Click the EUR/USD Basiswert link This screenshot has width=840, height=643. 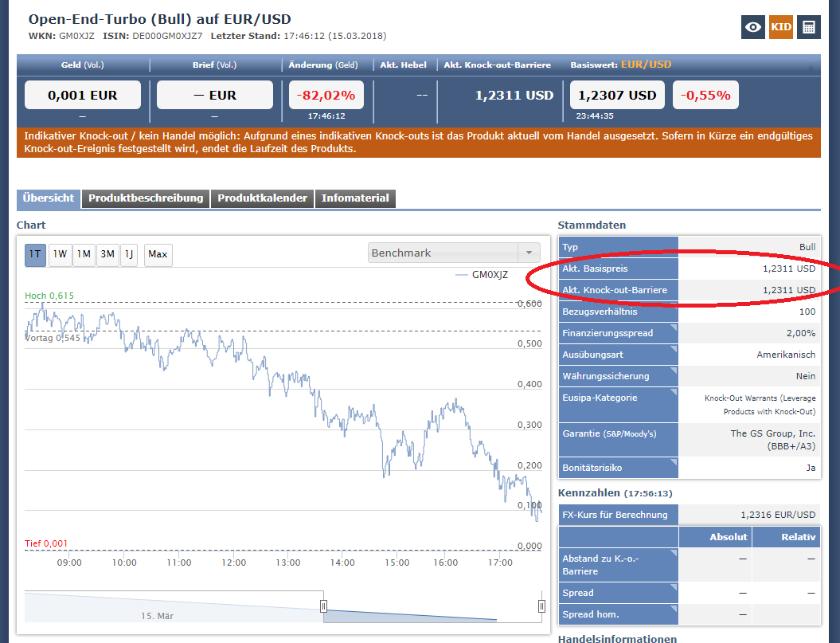pos(646,65)
